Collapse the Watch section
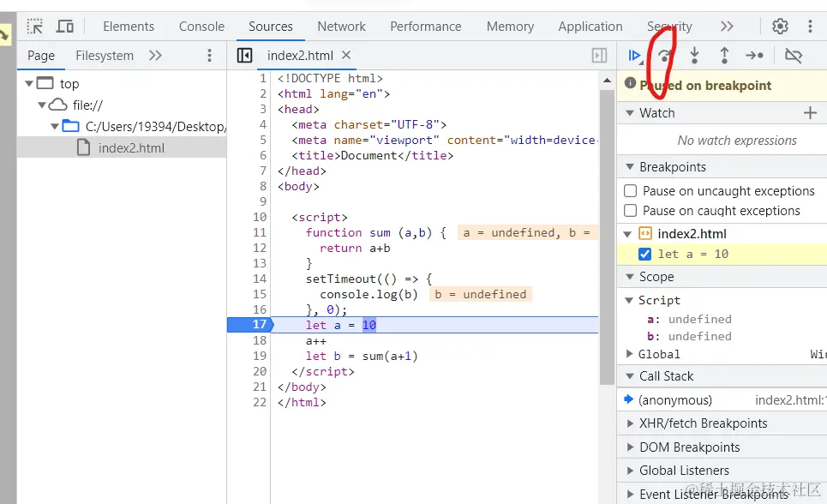Screen dimensions: 827x504 click(x=629, y=113)
